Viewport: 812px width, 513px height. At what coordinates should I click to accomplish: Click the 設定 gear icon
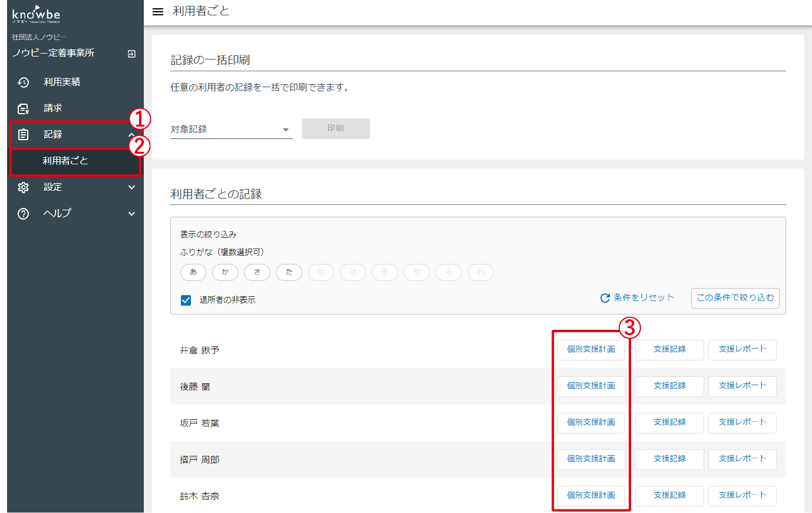(x=23, y=187)
